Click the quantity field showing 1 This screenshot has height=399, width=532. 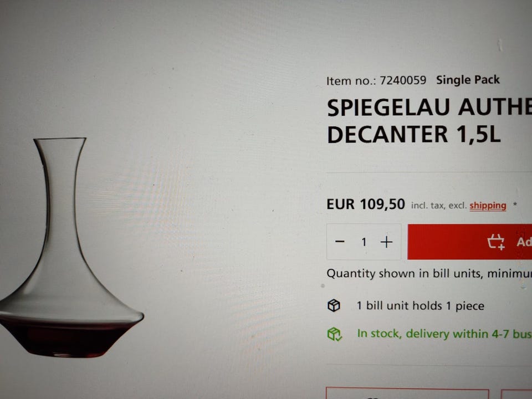point(364,242)
